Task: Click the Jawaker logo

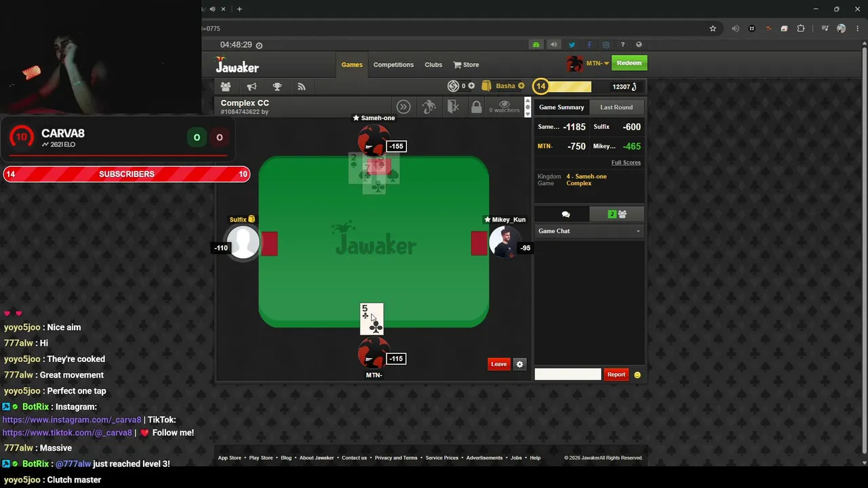Action: 237,65
